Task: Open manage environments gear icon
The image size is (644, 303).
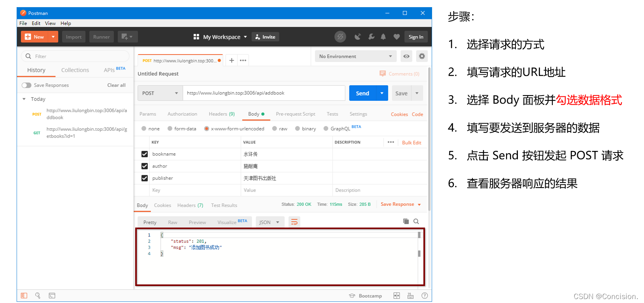Action: [422, 56]
